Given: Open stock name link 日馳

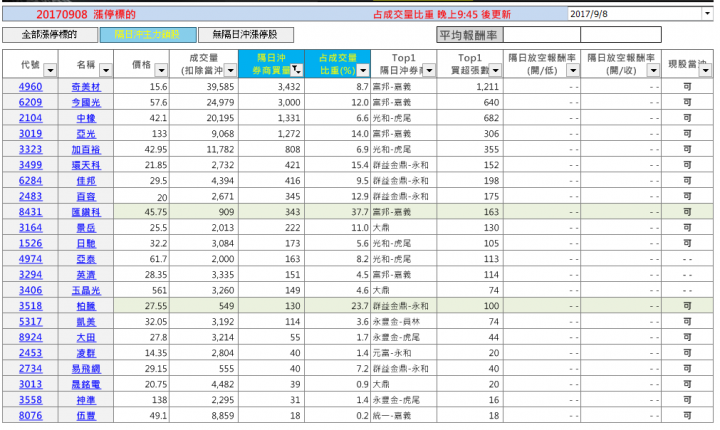Looking at the screenshot, I should (86, 243).
